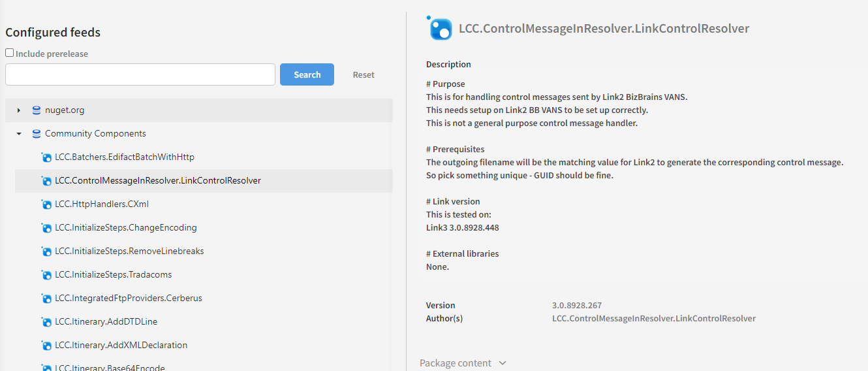Focus the package search input field

140,74
